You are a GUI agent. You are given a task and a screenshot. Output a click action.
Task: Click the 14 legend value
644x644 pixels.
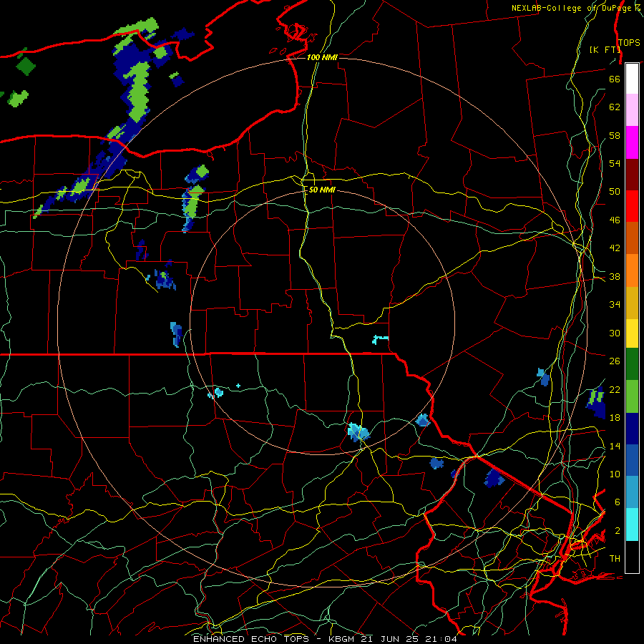coord(615,446)
